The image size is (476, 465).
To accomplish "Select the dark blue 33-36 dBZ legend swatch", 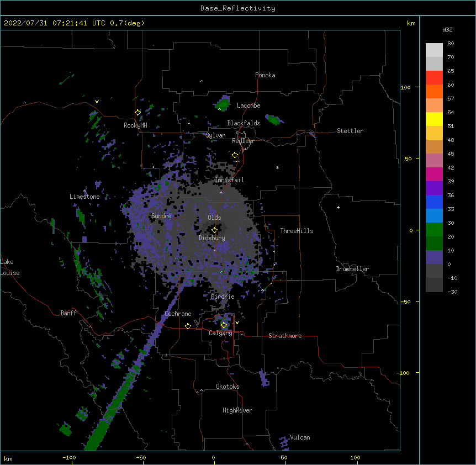I will point(434,202).
